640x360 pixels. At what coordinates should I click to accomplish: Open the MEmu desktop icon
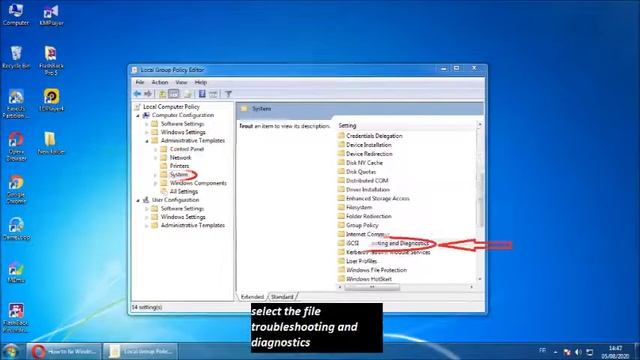point(16,272)
